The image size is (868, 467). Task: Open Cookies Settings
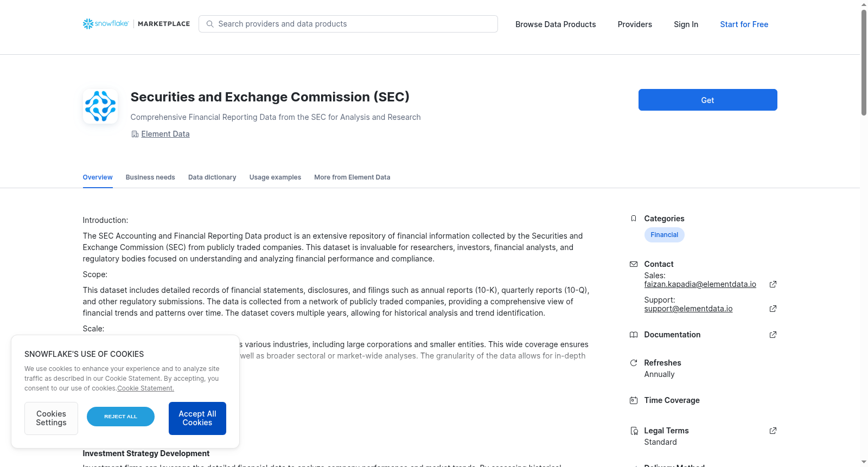[x=51, y=418]
